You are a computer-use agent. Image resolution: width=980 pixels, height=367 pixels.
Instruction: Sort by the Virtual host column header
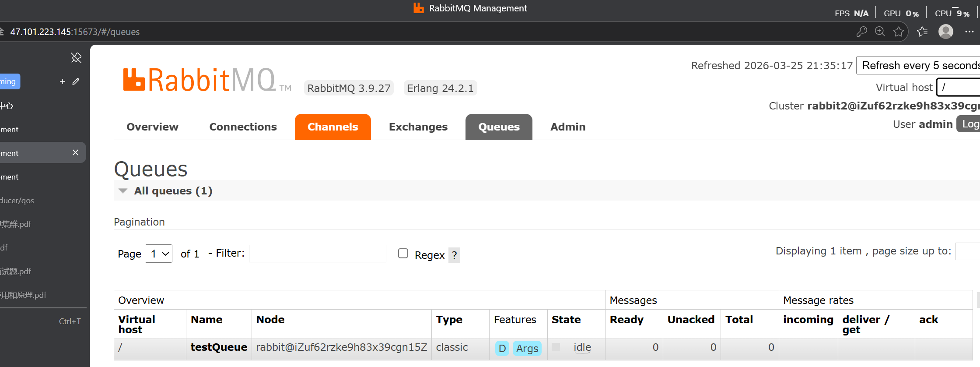coord(136,325)
